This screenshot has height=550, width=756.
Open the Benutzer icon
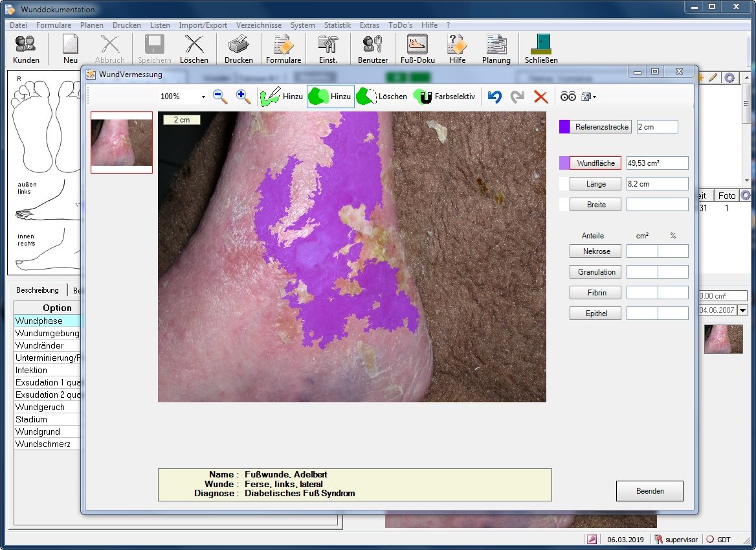[373, 49]
